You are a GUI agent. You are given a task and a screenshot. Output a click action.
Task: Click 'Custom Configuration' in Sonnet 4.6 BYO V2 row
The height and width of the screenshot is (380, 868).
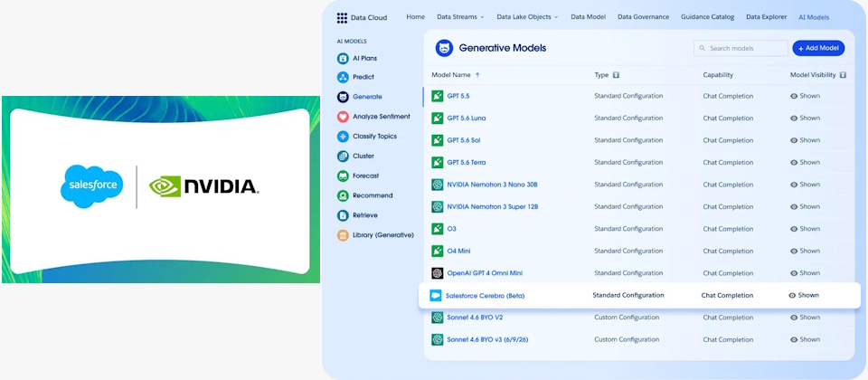pyautogui.click(x=627, y=318)
